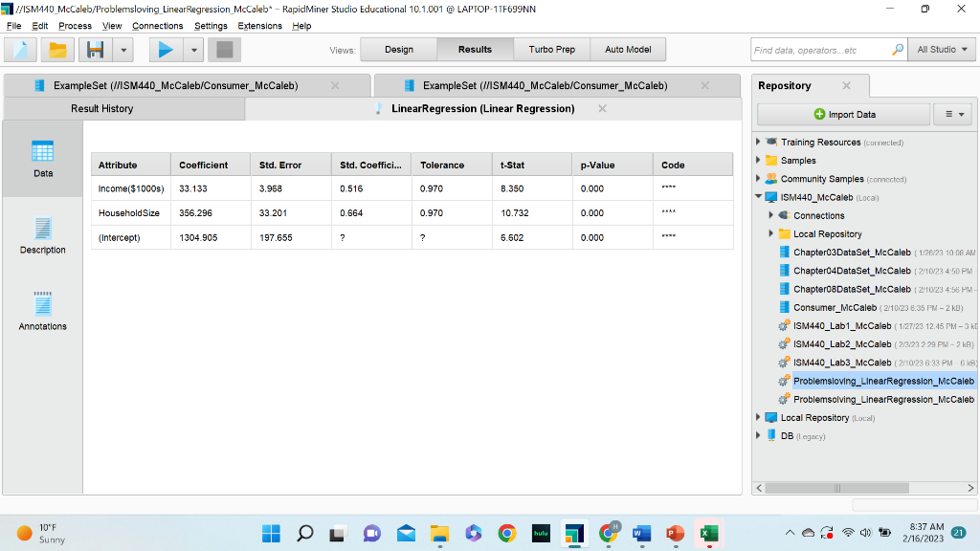Image resolution: width=980 pixels, height=551 pixels.
Task: Select the (Intercept) attribute cell
Action: point(130,237)
